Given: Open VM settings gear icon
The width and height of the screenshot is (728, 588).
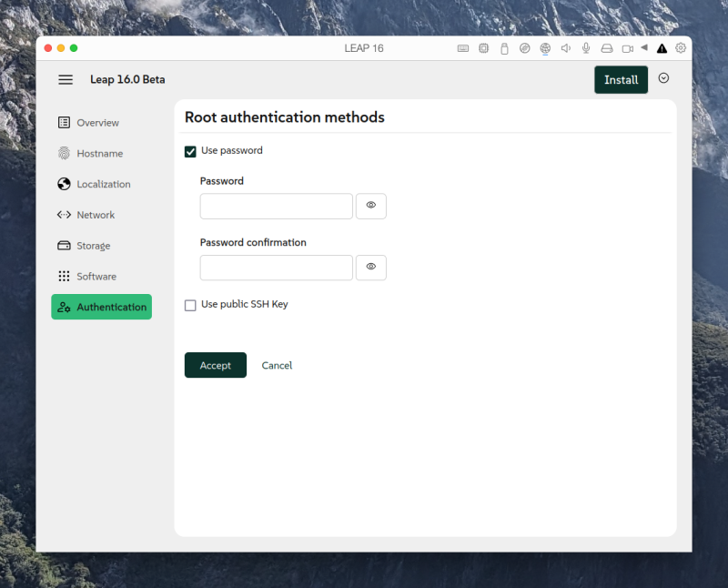Looking at the screenshot, I should (x=681, y=48).
